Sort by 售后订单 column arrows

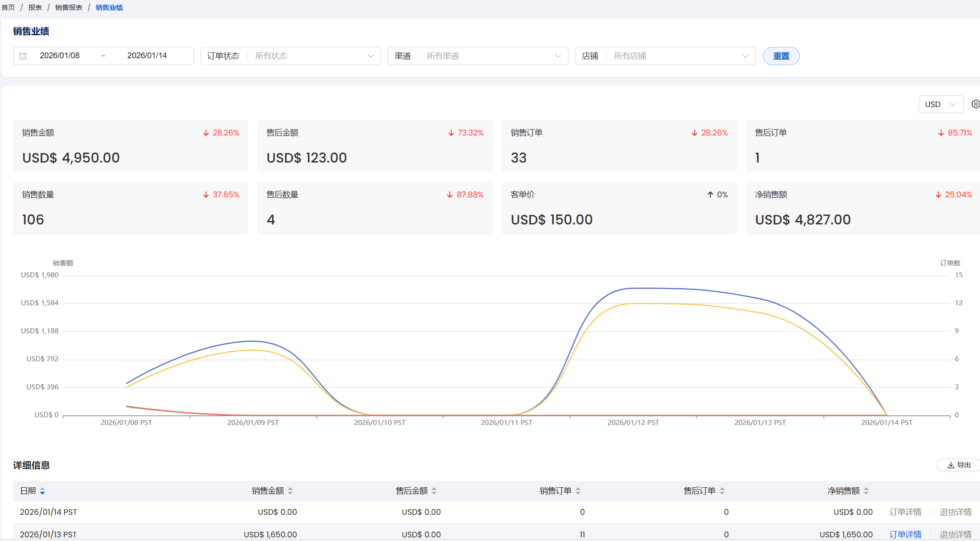pos(722,491)
